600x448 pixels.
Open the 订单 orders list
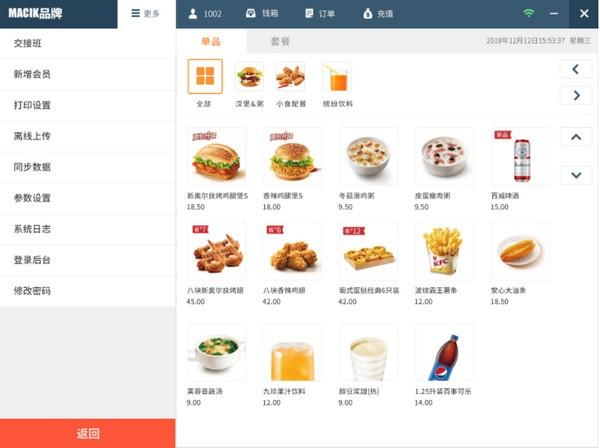pos(320,14)
